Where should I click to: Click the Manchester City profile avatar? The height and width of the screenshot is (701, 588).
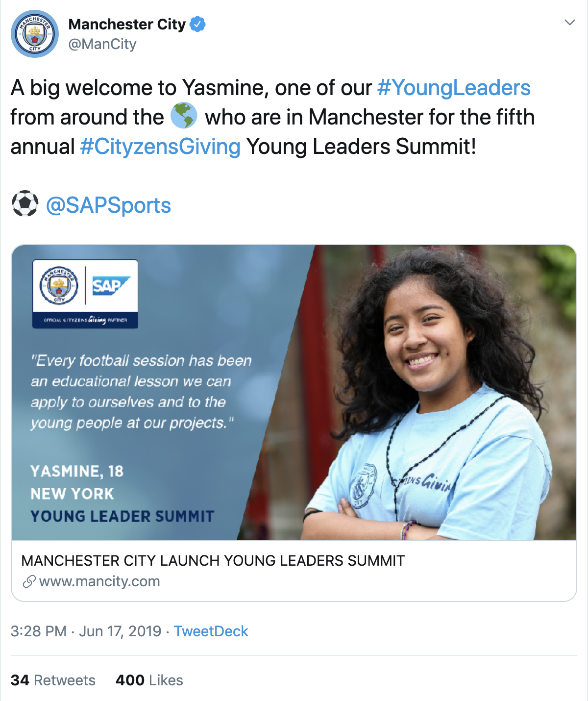point(35,34)
